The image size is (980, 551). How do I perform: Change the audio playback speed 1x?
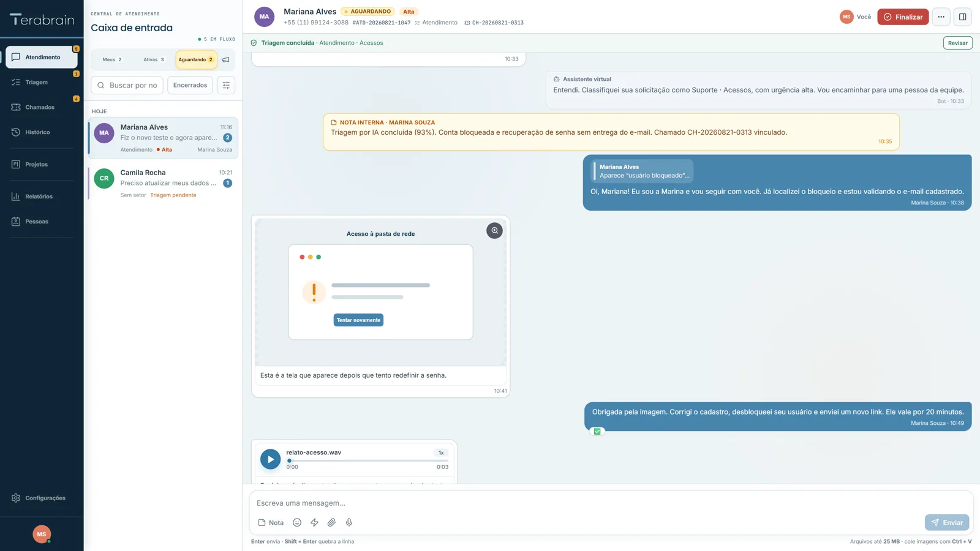[441, 453]
